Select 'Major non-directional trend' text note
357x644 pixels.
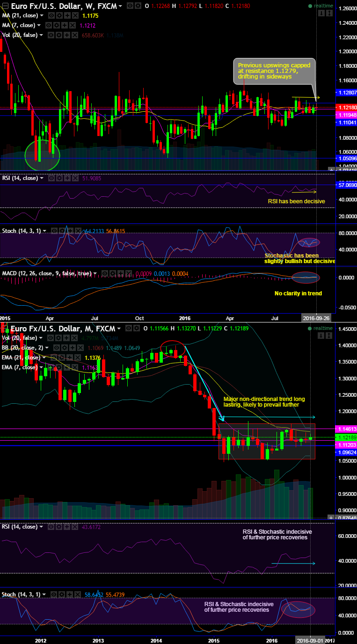pyautogui.click(x=263, y=401)
